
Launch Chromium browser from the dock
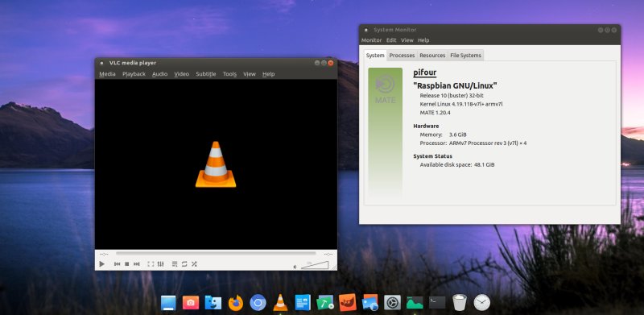[x=258, y=303]
